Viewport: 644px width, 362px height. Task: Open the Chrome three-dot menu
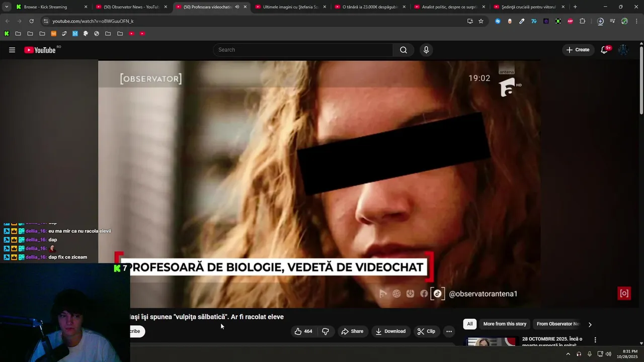(636, 21)
